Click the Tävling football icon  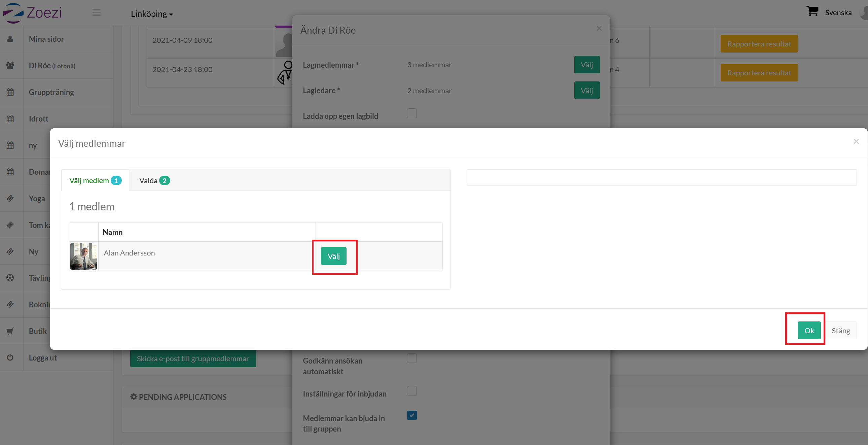pos(10,278)
